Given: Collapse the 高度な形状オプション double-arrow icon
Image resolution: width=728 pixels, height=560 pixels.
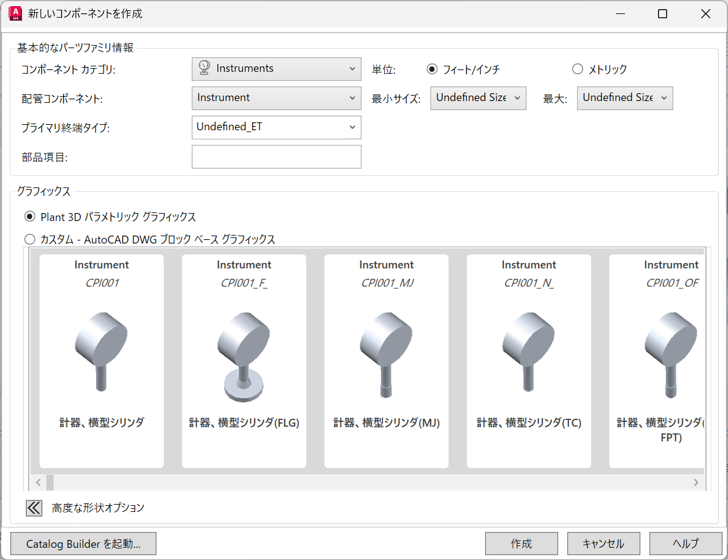Looking at the screenshot, I should (x=34, y=508).
